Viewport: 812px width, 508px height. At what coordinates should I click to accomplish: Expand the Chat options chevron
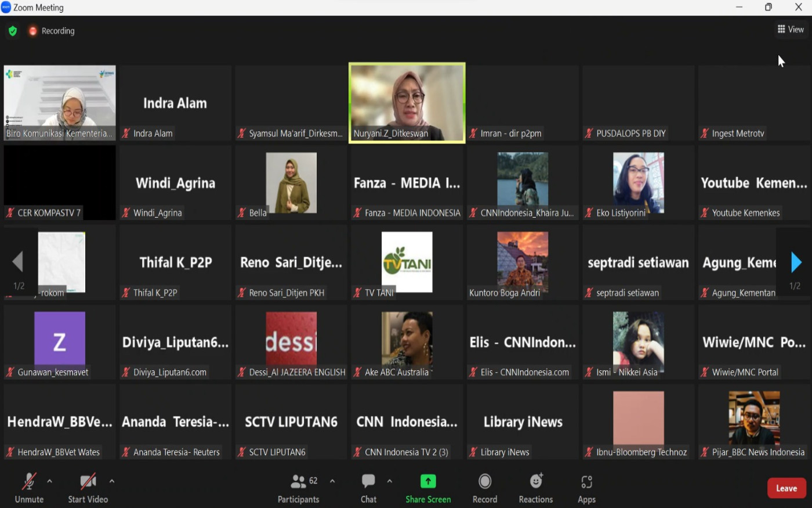coord(390,481)
